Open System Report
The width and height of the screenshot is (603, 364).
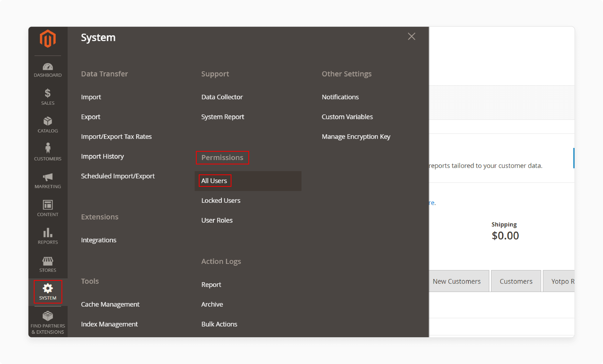point(223,117)
